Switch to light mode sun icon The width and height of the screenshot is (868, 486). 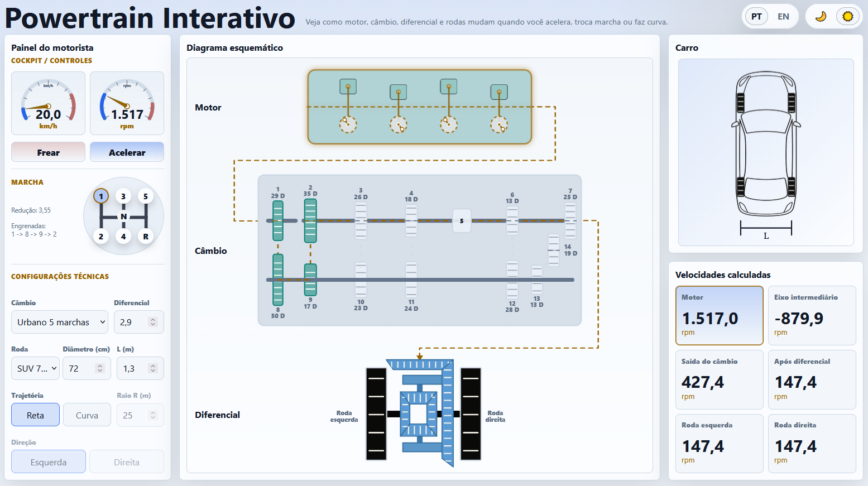[x=847, y=16]
